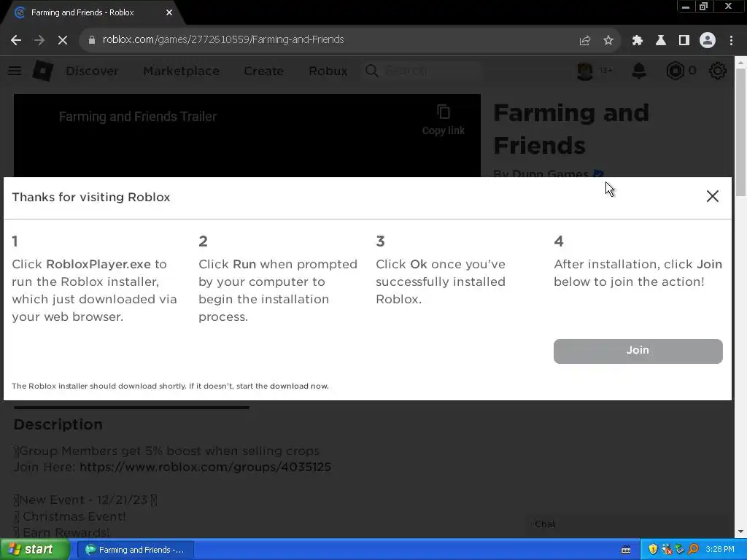Toggle the browser side panel icon
The height and width of the screenshot is (560, 747).
pyautogui.click(x=684, y=40)
